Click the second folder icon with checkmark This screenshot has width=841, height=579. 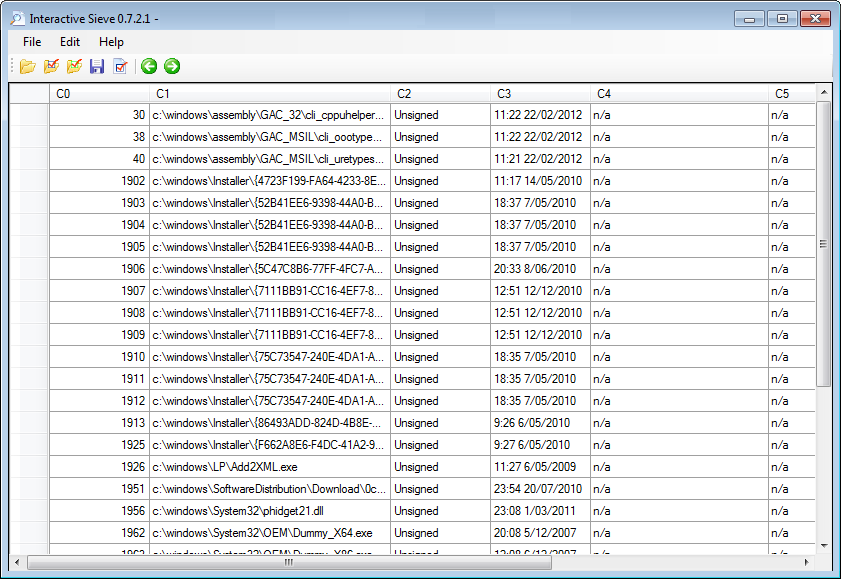coord(51,67)
